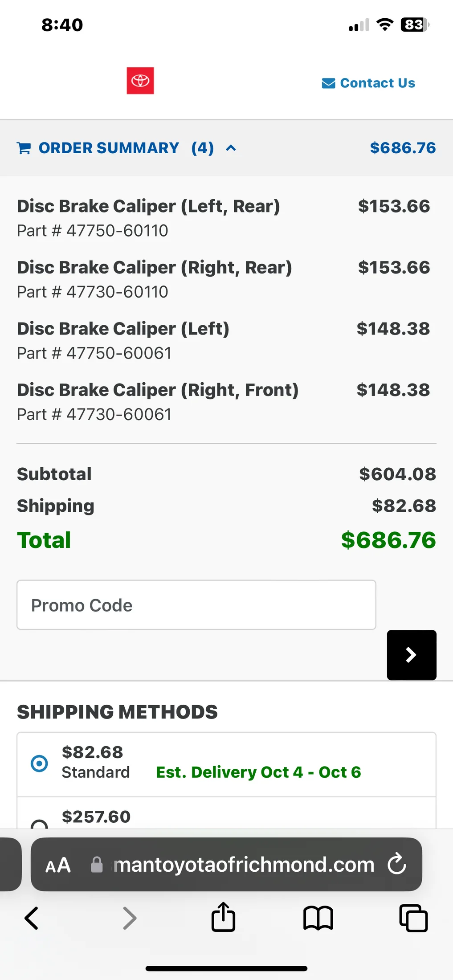Select the $257.60 shipping option radio
This screenshot has height=980, width=453.
39,824
